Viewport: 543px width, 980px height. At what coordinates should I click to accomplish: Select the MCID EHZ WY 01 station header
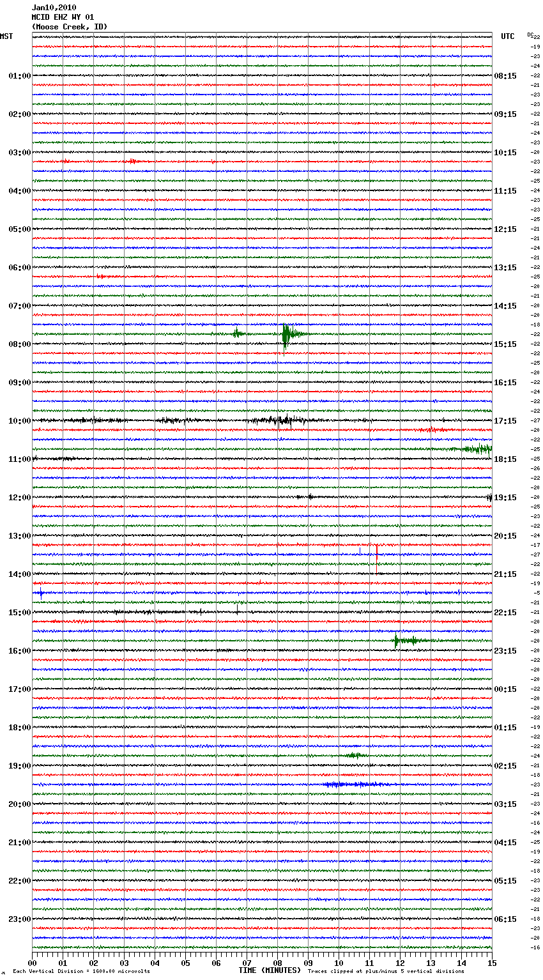63,17
